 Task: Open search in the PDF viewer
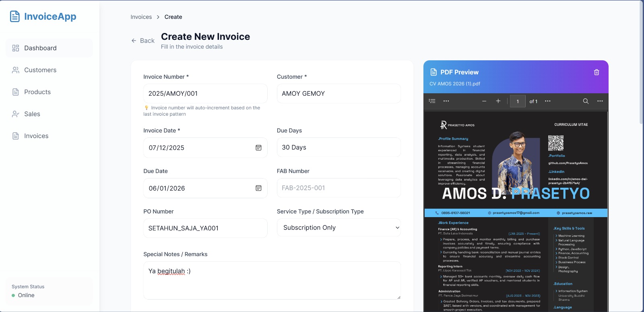click(586, 101)
